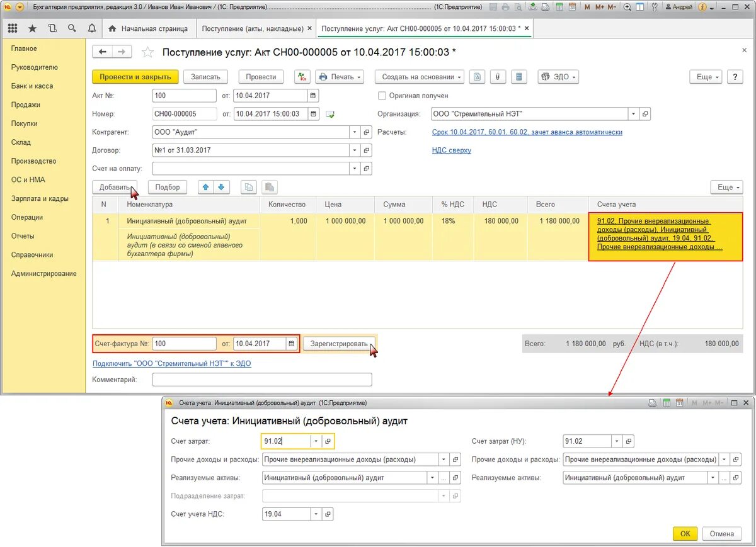This screenshot has width=756, height=547.
Task: Open Счет затрат 91.02 record button in dialog
Action: [328, 441]
